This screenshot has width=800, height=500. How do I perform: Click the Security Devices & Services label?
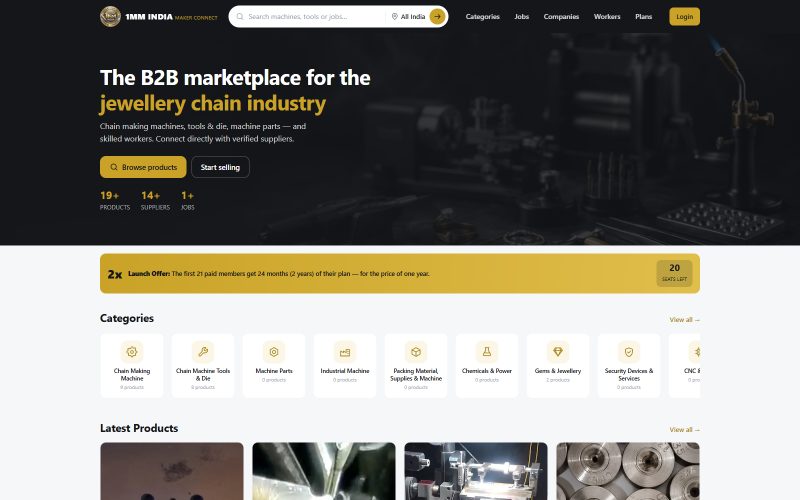pos(629,374)
